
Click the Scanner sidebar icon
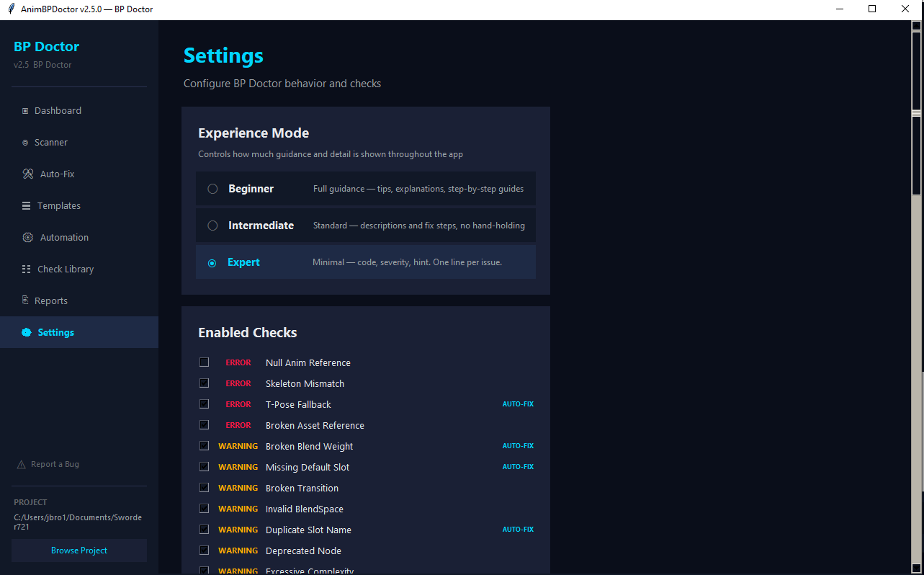tap(25, 143)
